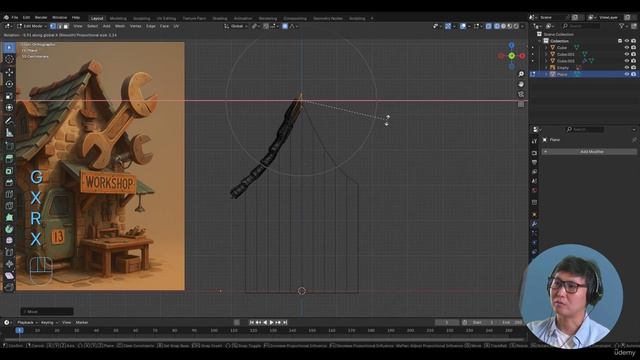Collapse the Collection in outliner

pos(540,41)
